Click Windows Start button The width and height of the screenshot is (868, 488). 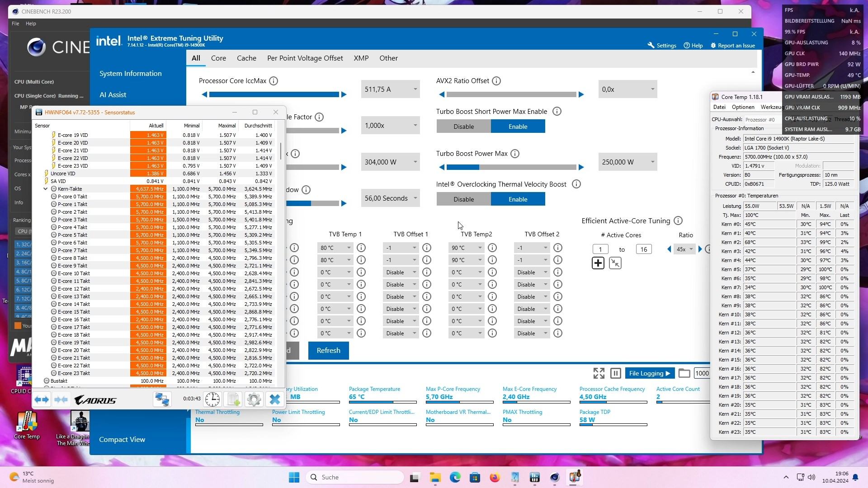click(294, 477)
